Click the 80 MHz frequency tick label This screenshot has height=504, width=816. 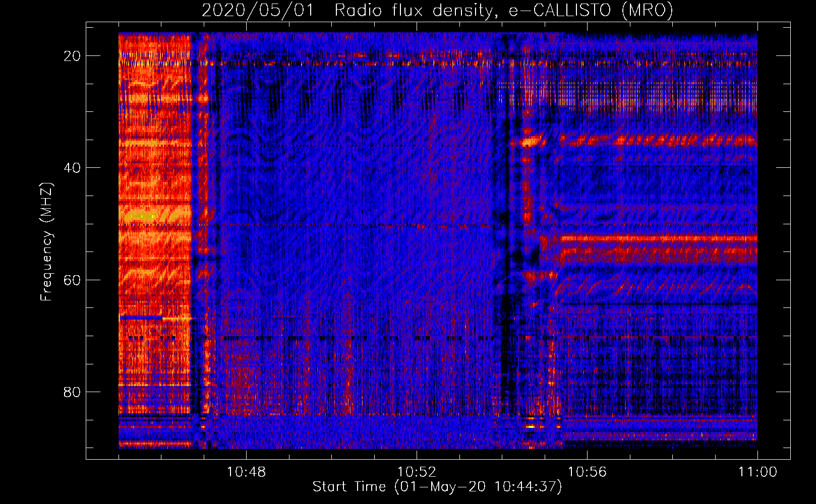coord(72,392)
